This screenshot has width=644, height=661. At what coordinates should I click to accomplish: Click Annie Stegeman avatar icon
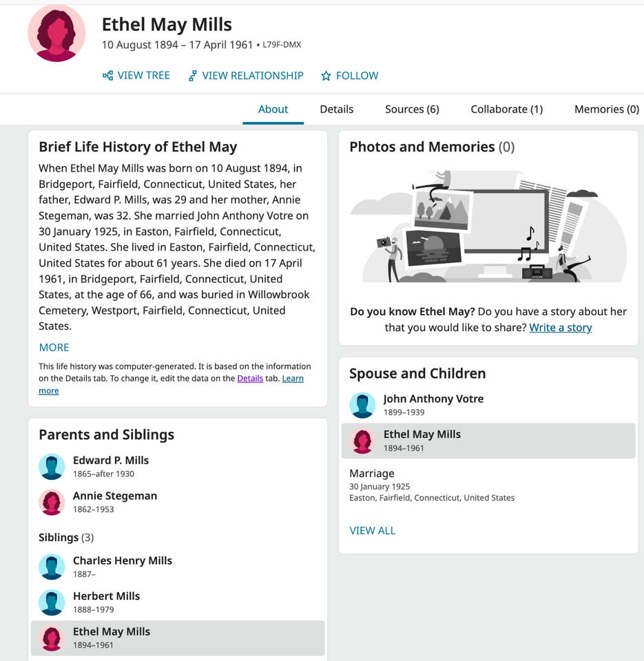[x=52, y=503]
